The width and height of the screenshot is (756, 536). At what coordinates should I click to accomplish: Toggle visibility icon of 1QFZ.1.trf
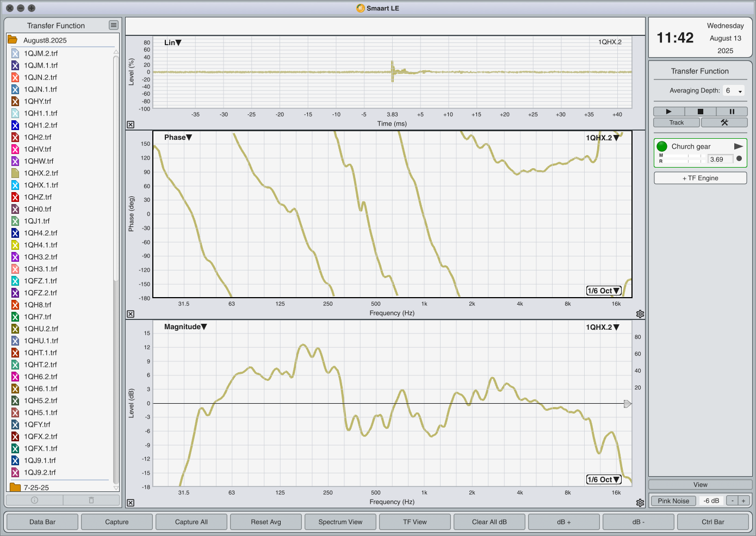[15, 281]
